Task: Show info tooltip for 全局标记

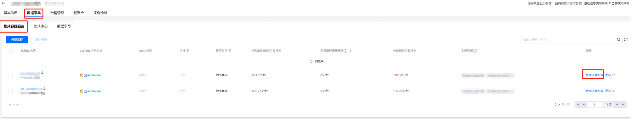Action: [475, 51]
